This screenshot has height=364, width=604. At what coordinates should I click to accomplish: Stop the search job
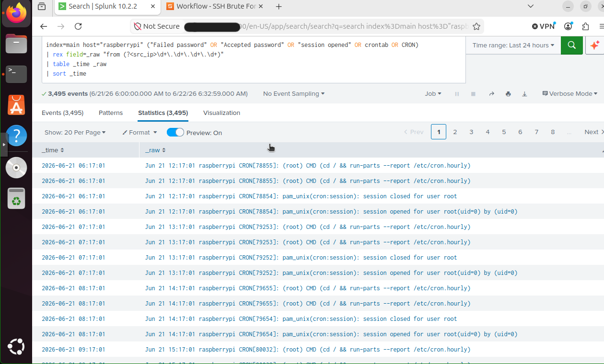click(x=473, y=94)
